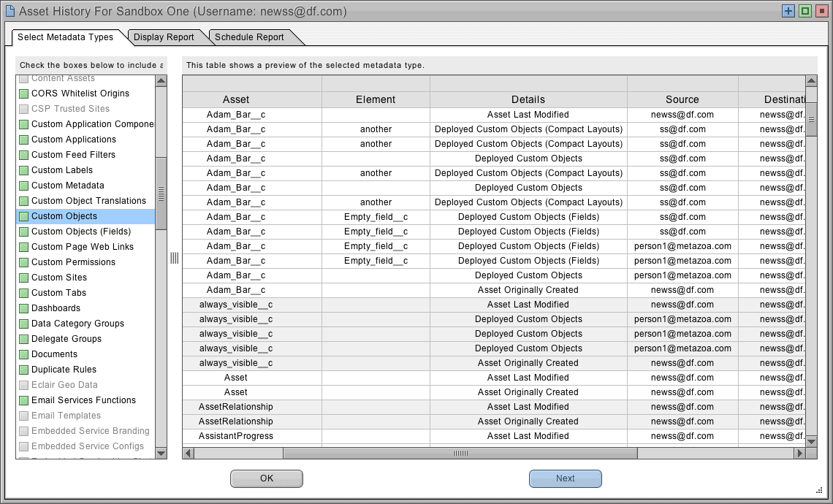Click the blue plus window icon
This screenshot has width=833, height=504.
click(x=788, y=11)
